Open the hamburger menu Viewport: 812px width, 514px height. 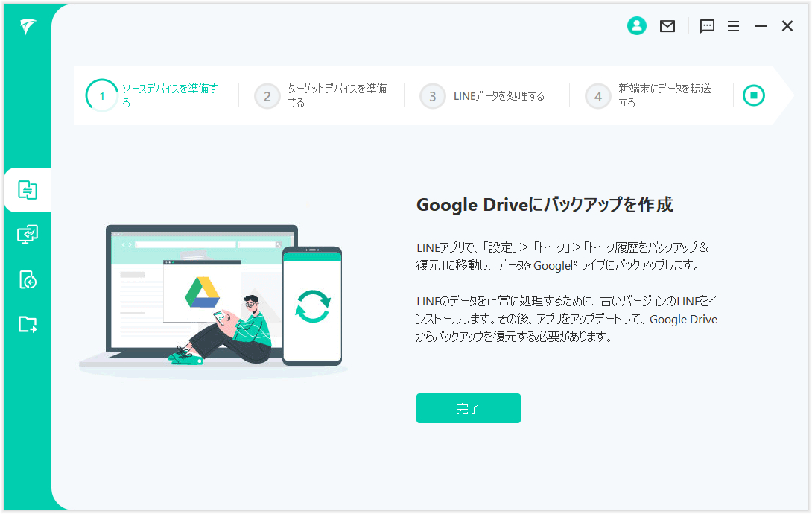click(733, 26)
